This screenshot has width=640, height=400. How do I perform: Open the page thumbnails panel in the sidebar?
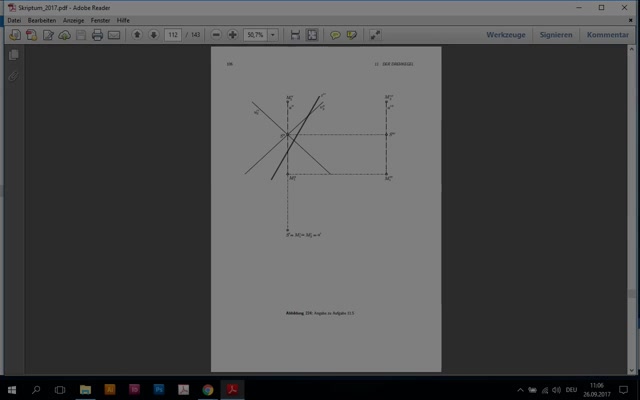[x=14, y=56]
